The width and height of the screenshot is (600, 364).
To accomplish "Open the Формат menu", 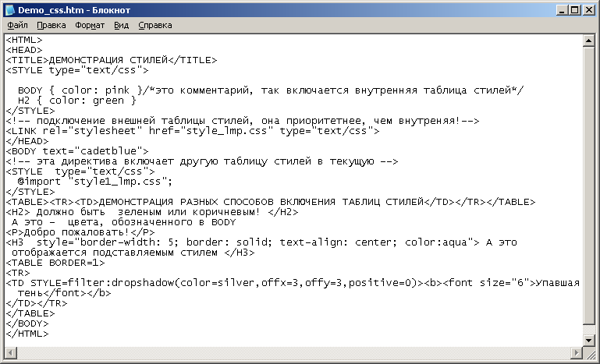I will (x=90, y=25).
